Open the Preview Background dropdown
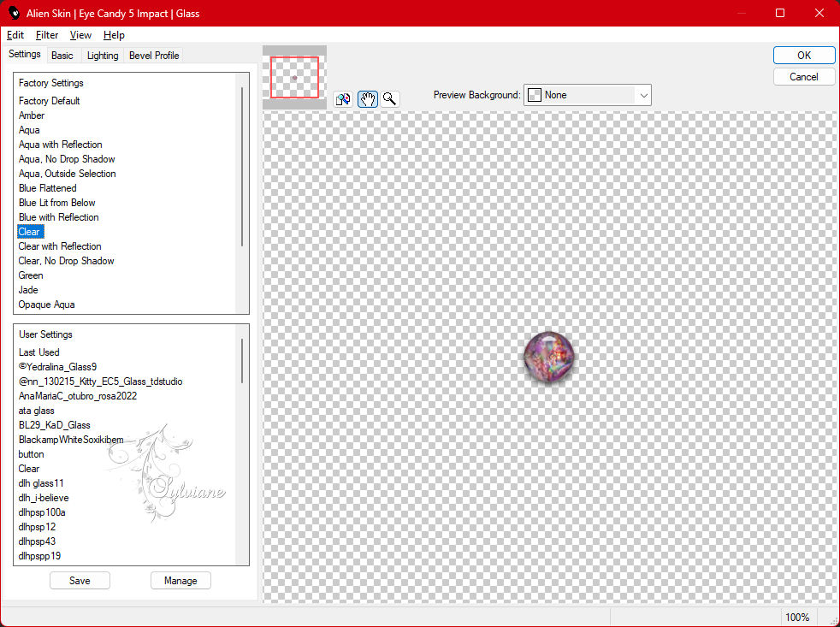This screenshot has height=627, width=840. click(x=587, y=95)
